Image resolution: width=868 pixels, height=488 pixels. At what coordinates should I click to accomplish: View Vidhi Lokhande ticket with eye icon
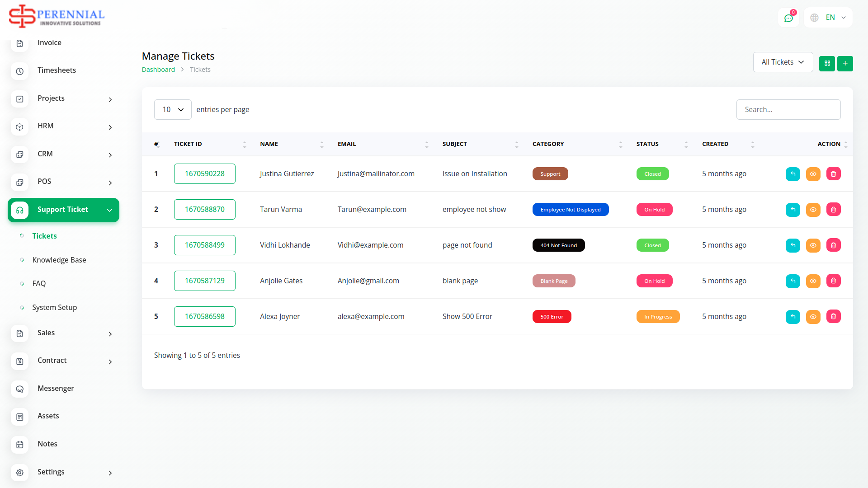point(813,245)
